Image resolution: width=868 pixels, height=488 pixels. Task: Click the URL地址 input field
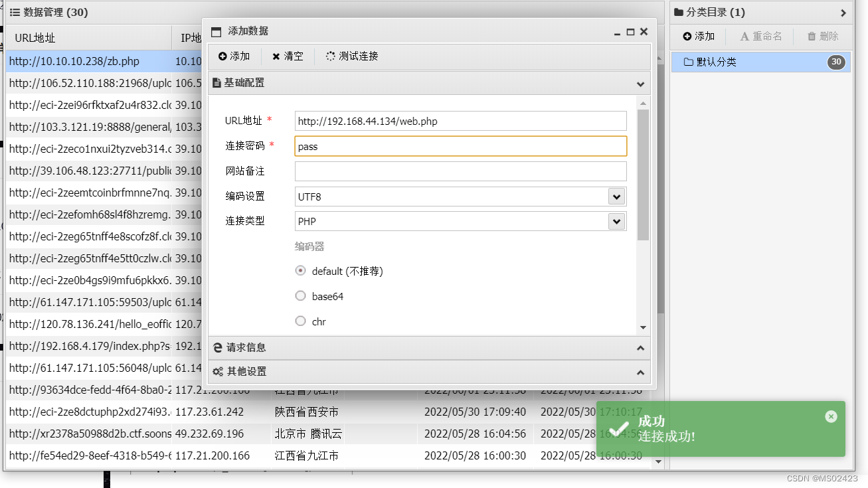[460, 121]
